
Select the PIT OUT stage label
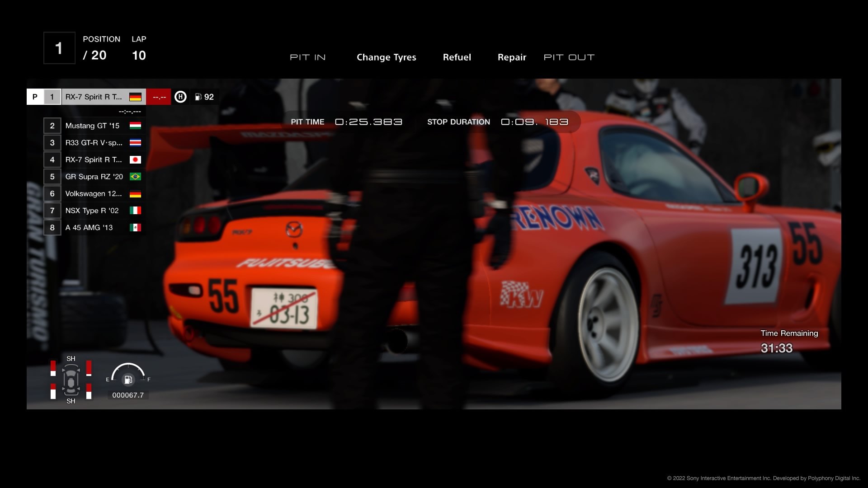coord(569,57)
